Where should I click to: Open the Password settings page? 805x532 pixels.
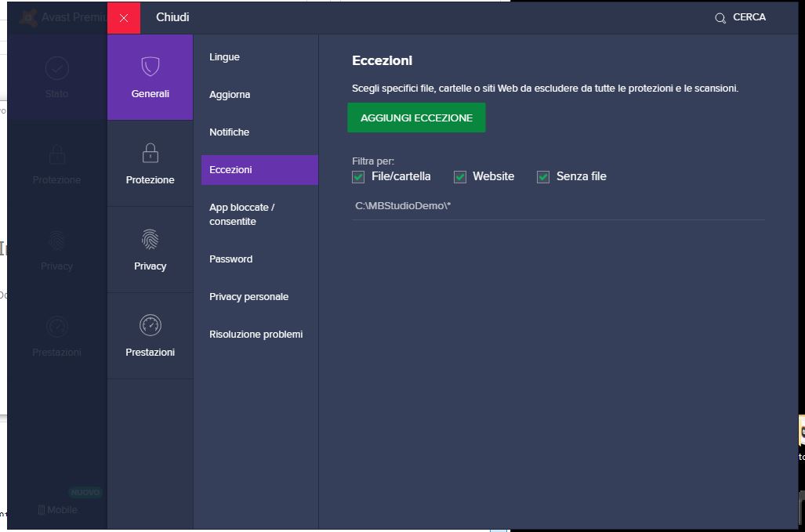pos(230,259)
